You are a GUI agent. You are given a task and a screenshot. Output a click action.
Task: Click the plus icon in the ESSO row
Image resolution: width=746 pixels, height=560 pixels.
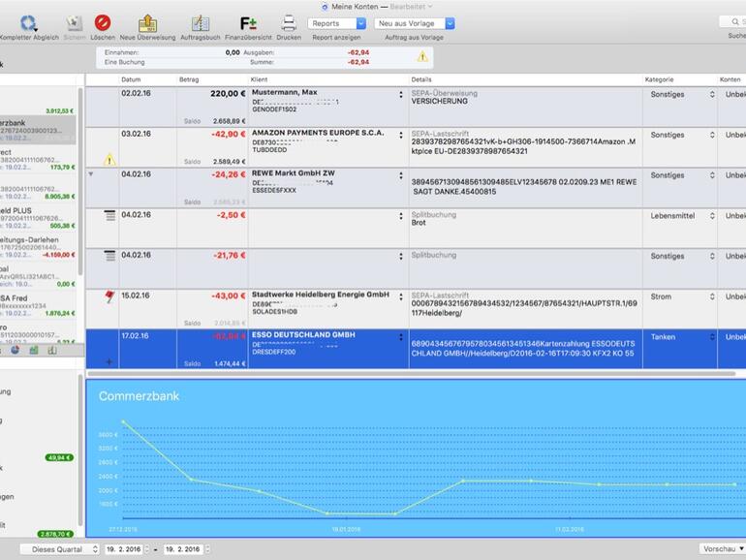(109, 361)
